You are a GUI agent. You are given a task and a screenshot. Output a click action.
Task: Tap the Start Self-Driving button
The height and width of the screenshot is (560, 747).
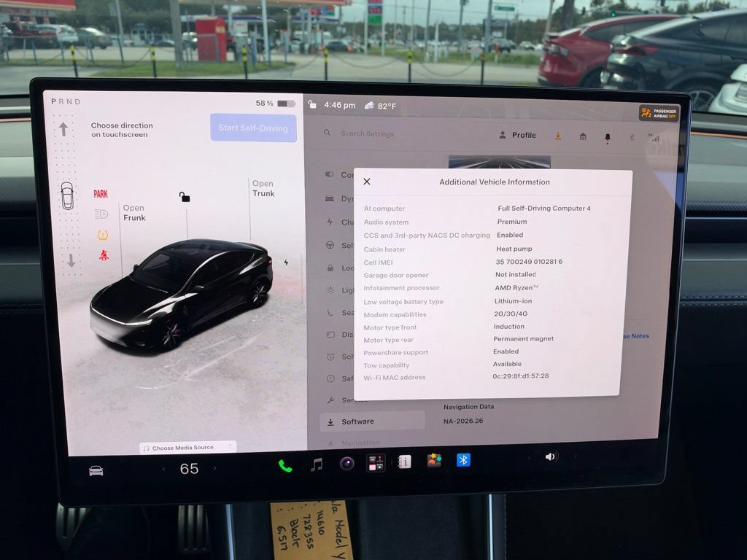tap(253, 128)
